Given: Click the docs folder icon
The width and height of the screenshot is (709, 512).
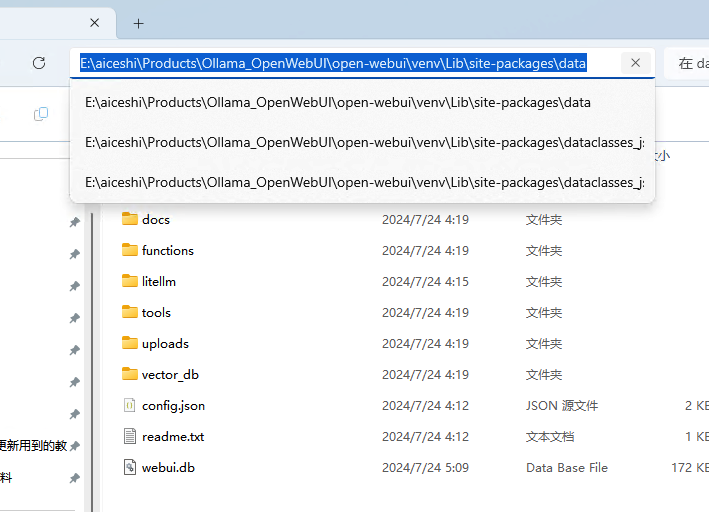Looking at the screenshot, I should pyautogui.click(x=130, y=219).
